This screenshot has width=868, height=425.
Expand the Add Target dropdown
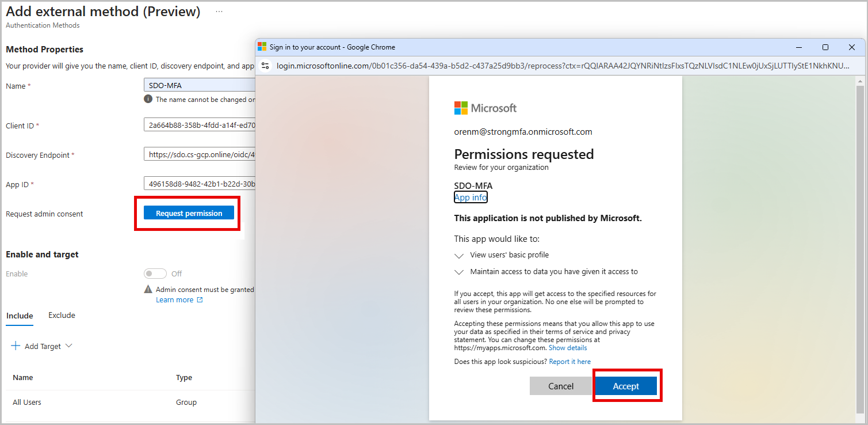69,346
